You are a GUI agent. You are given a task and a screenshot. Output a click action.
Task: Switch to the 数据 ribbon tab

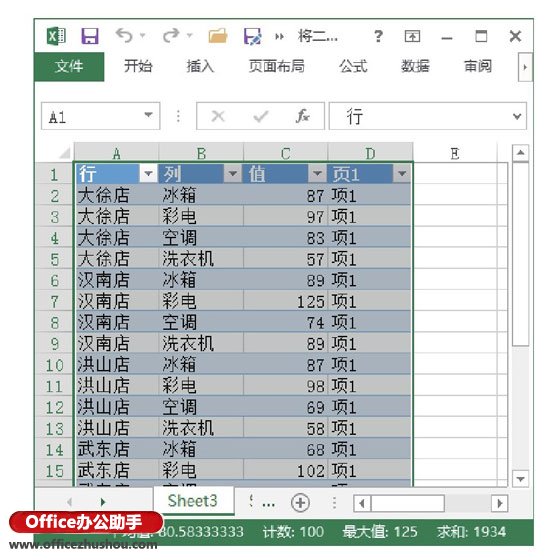pyautogui.click(x=415, y=66)
